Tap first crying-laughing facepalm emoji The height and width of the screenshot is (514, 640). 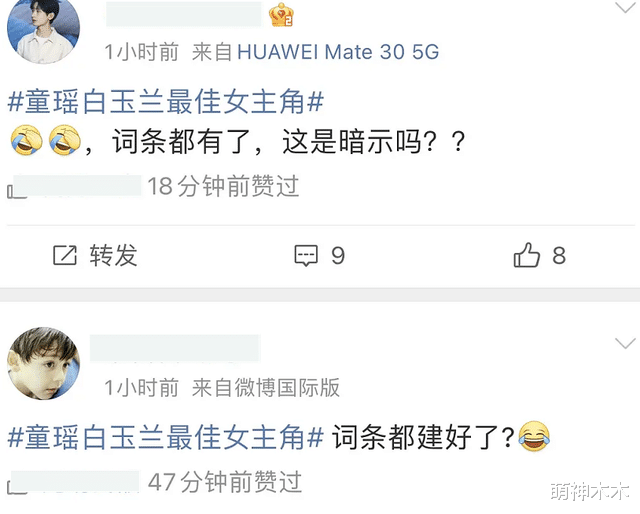pos(27,140)
